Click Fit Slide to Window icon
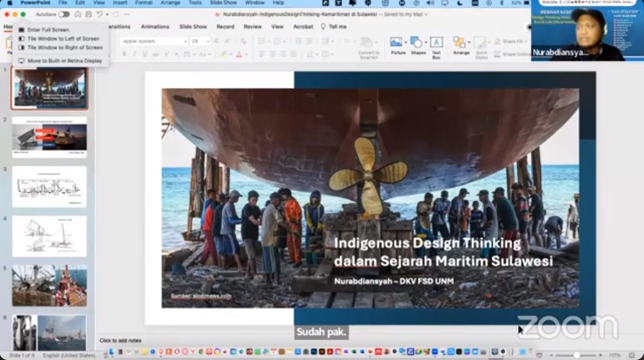 point(632,355)
